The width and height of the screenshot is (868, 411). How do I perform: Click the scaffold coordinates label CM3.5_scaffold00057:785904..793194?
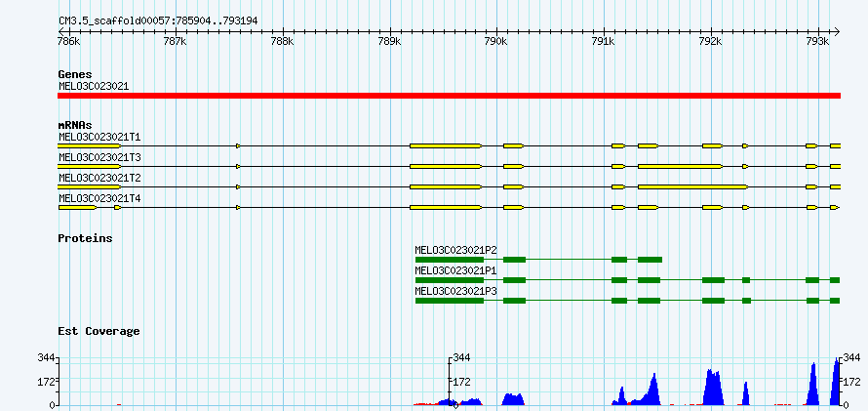coord(158,21)
